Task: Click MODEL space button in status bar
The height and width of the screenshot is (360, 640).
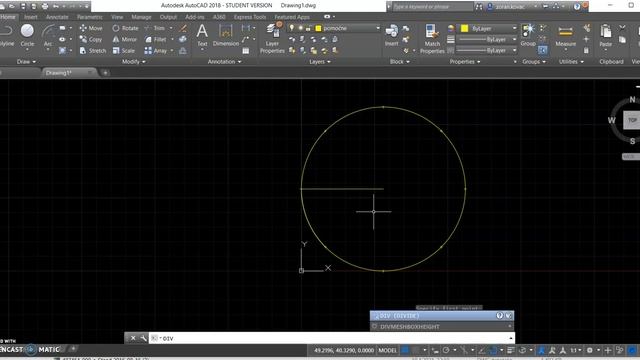Action: click(x=387, y=350)
